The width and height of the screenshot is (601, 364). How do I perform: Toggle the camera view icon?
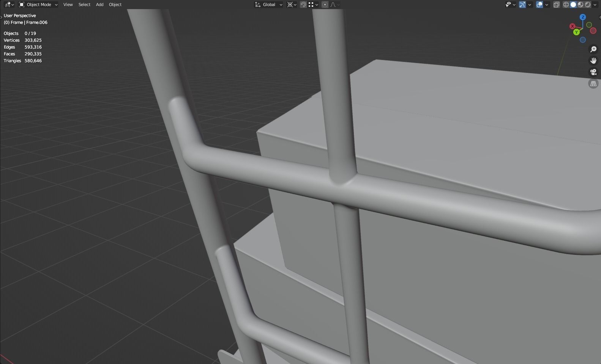[593, 72]
